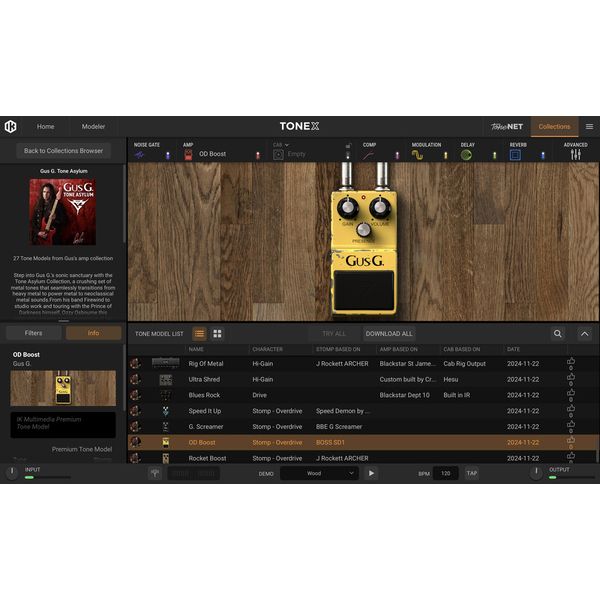Switch to the Filters tab
Screen dimensions: 600x600
pos(34,333)
